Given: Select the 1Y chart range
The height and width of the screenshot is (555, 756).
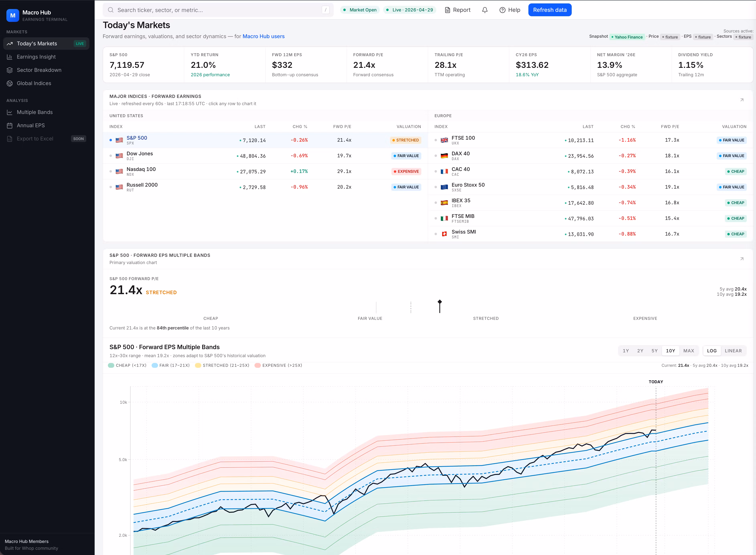Looking at the screenshot, I should 626,351.
